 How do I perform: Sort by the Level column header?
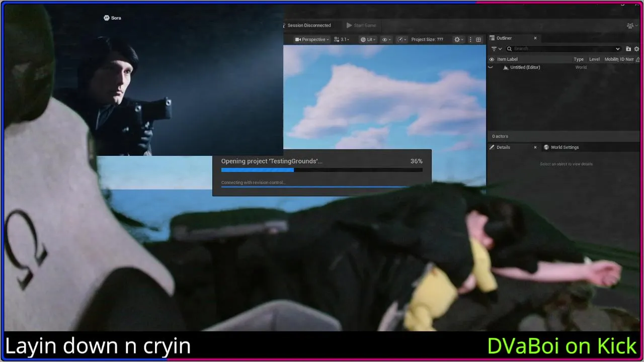click(x=594, y=59)
